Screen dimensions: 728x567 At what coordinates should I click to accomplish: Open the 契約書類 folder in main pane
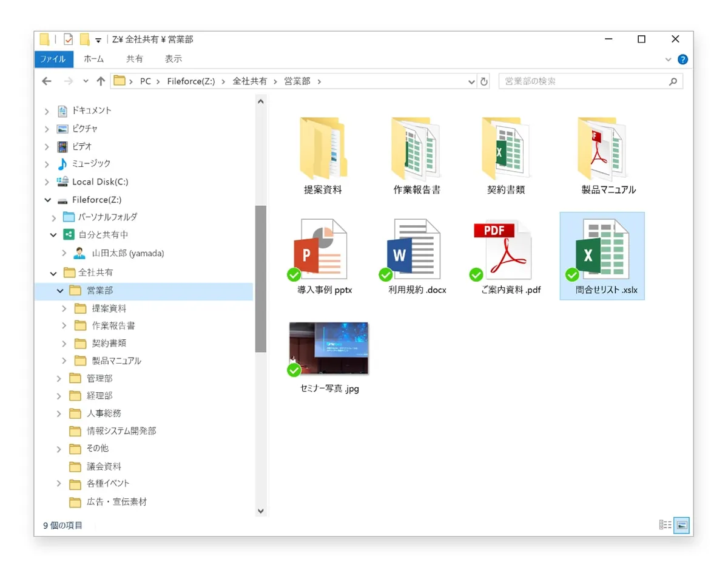[506, 149]
